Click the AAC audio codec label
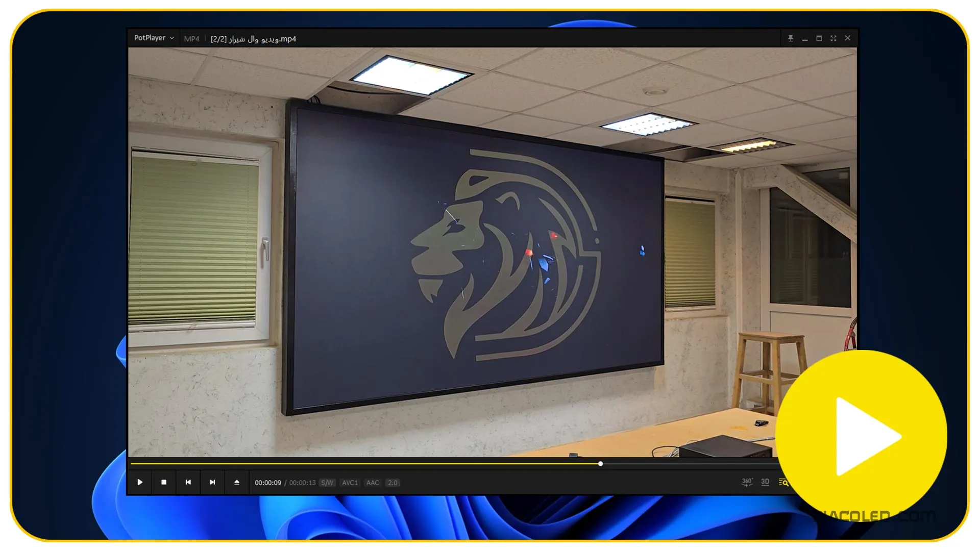980x551 pixels. [373, 483]
